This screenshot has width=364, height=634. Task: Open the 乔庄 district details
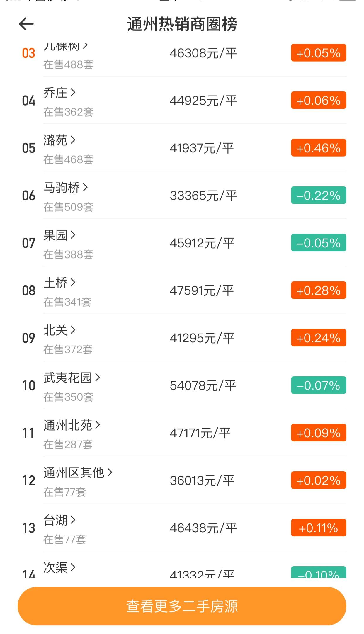pos(56,93)
